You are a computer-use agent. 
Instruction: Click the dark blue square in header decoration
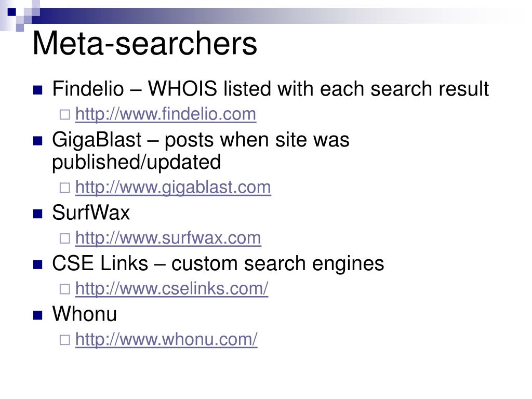pos(11,12)
